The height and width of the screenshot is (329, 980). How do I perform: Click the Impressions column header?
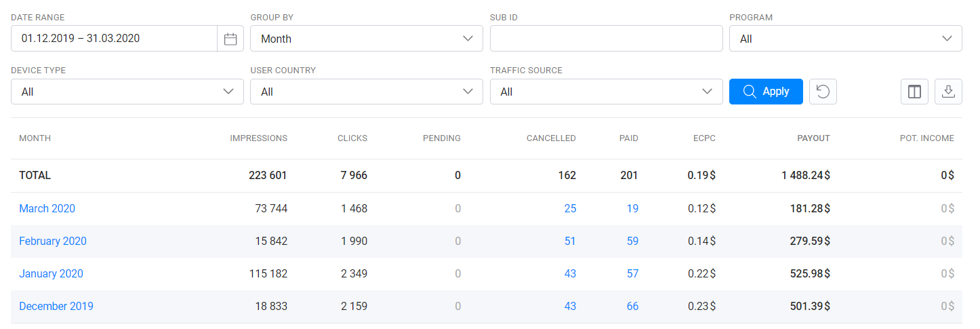[x=259, y=138]
